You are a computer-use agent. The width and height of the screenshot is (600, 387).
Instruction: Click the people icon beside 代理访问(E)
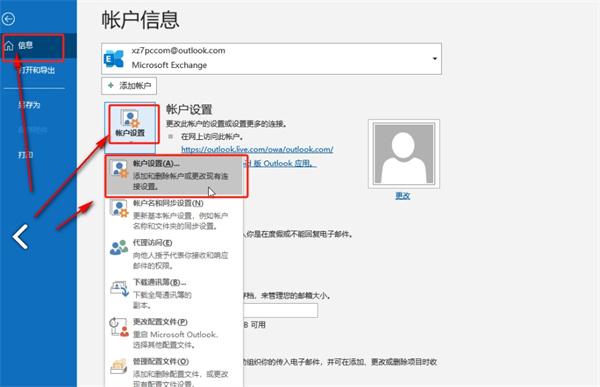coord(119,248)
